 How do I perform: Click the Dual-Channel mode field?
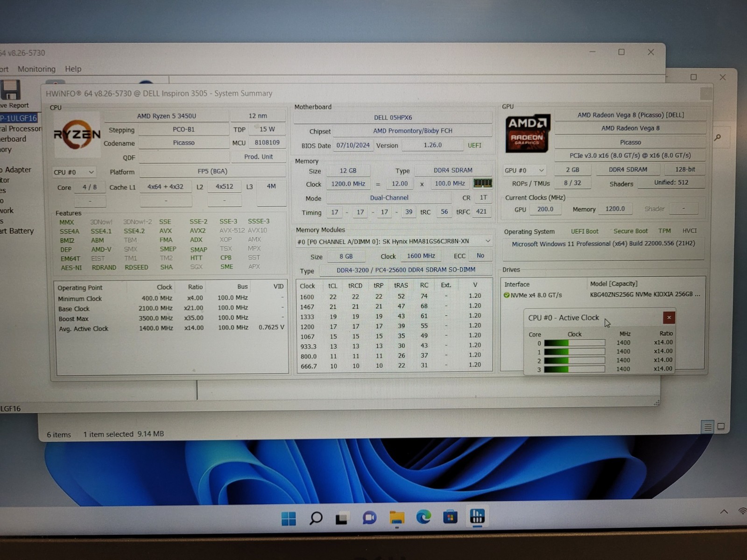389,198
